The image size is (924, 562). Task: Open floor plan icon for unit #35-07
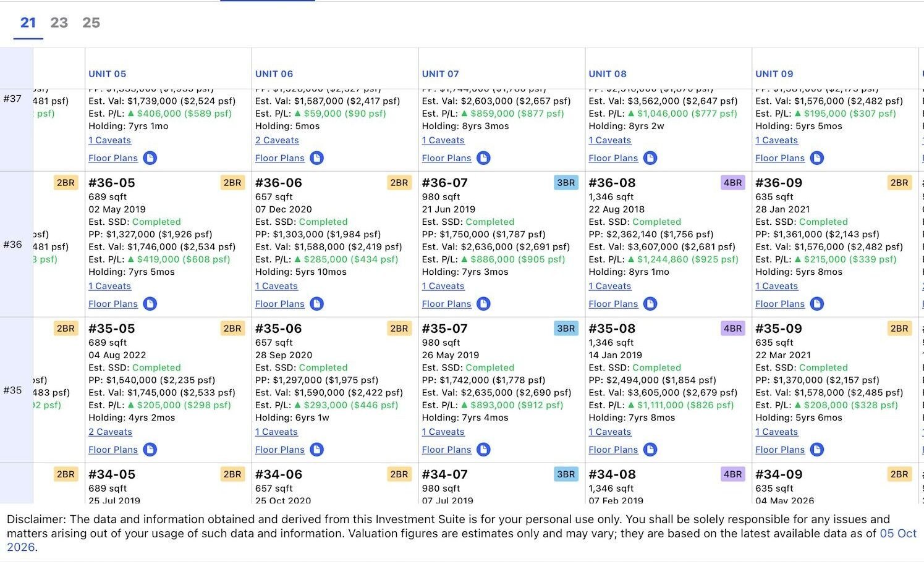pyautogui.click(x=484, y=450)
